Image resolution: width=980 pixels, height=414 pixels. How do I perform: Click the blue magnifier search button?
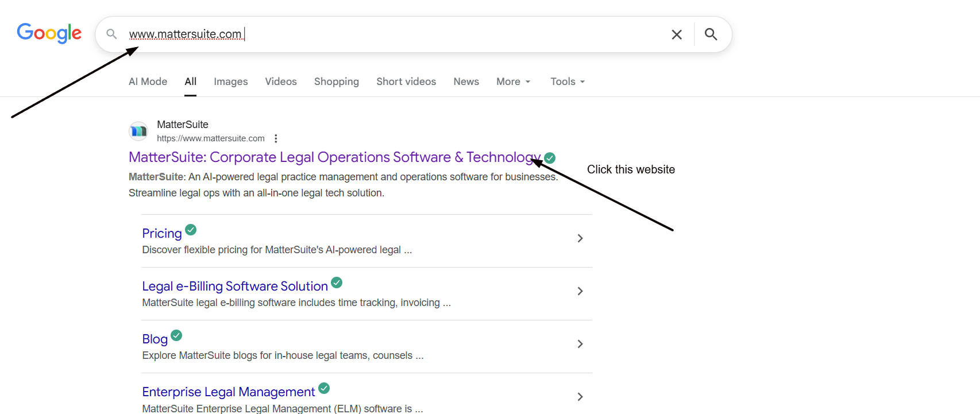coord(711,34)
